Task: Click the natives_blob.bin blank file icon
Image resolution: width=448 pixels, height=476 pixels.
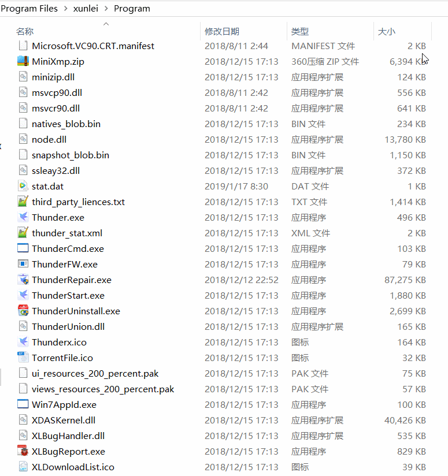Action: [23, 124]
